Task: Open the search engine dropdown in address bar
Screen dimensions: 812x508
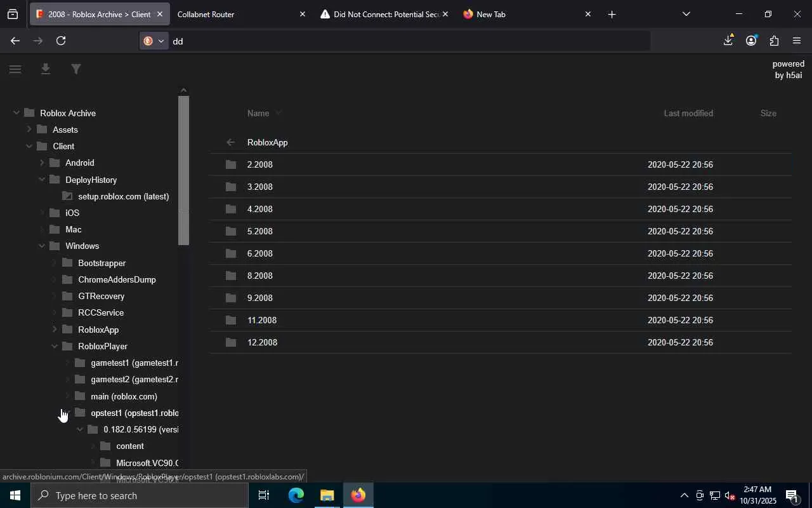Action: tap(154, 41)
